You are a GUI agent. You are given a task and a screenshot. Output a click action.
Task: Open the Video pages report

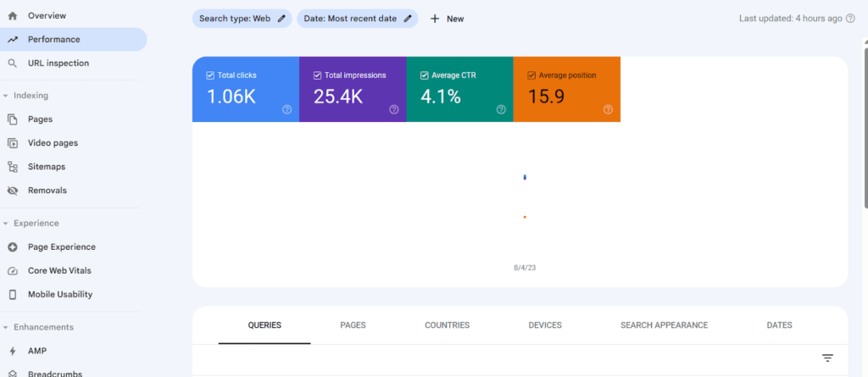[53, 143]
